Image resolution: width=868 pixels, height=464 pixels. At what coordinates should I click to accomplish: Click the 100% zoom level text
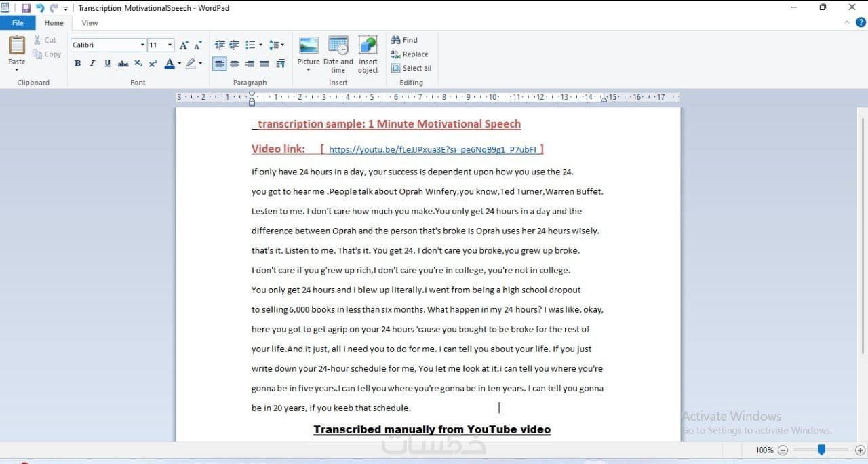[x=764, y=450]
